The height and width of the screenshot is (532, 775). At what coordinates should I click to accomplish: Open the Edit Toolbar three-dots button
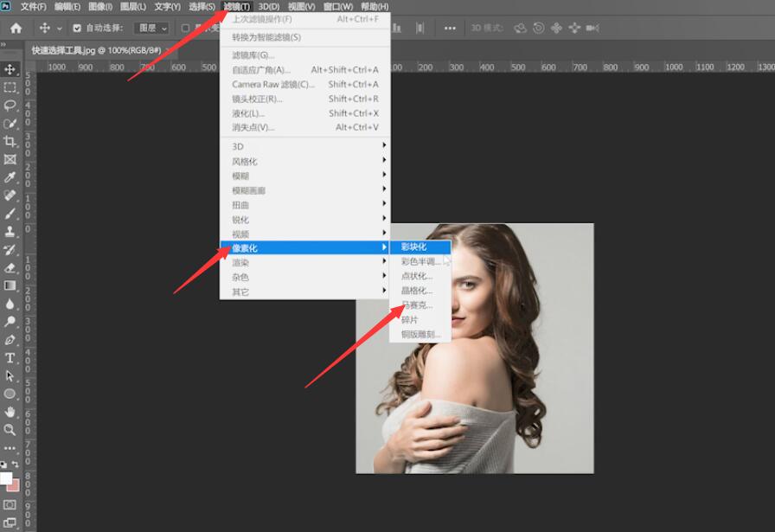[10, 448]
